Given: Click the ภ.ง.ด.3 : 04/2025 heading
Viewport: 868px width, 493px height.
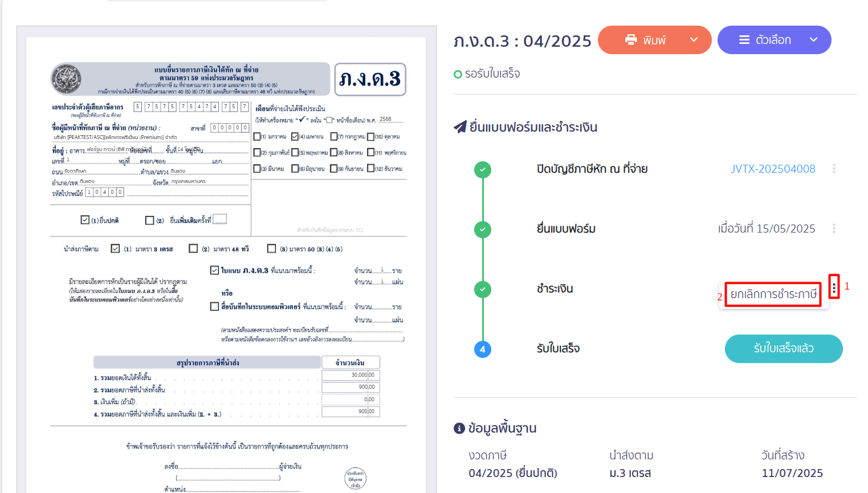Looking at the screenshot, I should click(523, 41).
